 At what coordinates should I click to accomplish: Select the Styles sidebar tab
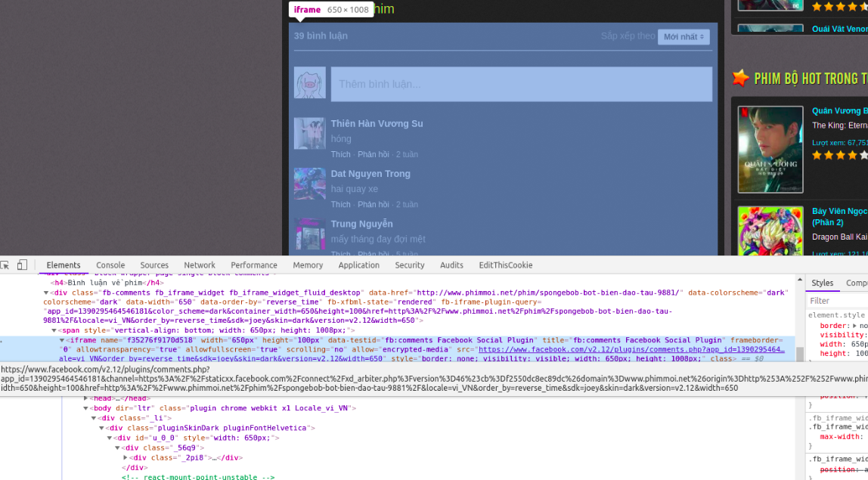pyautogui.click(x=822, y=283)
